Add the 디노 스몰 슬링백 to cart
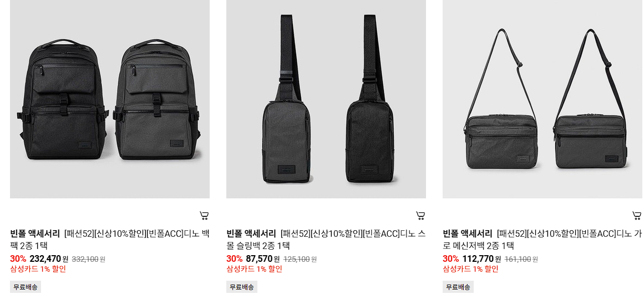This screenshot has height=294, width=644. 420,215
